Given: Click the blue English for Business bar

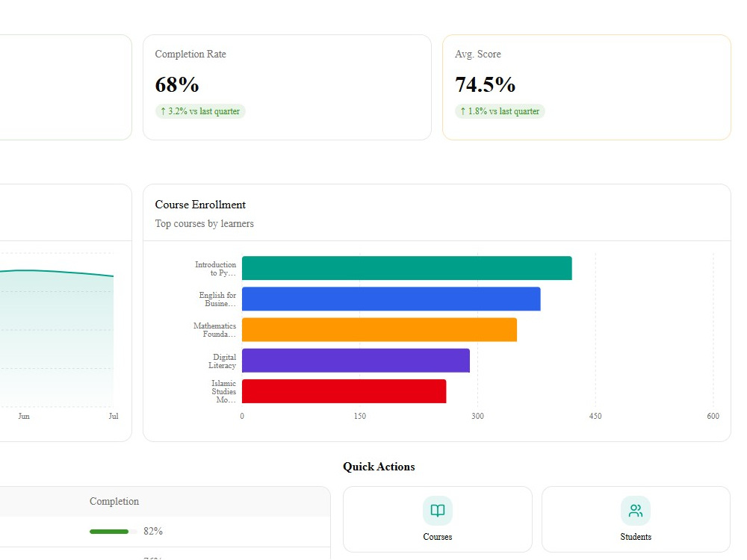Looking at the screenshot, I should [x=391, y=299].
